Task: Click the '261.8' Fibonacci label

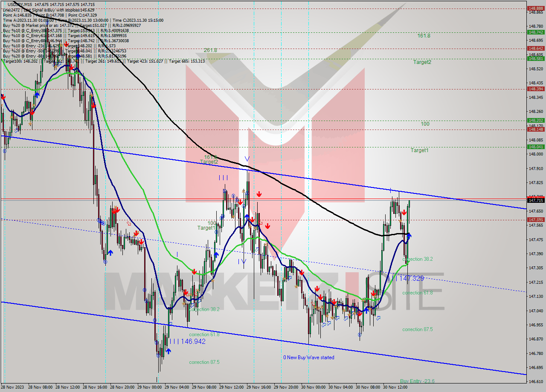Action: tap(210, 50)
